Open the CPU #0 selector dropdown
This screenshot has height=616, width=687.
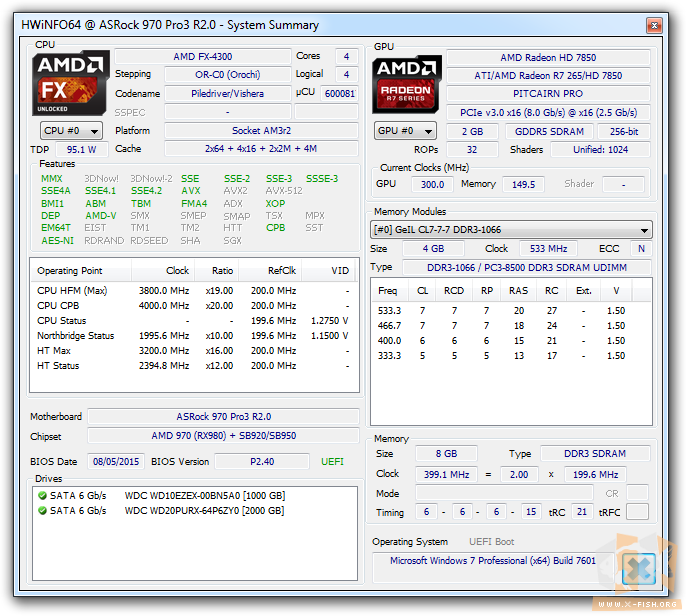pyautogui.click(x=71, y=131)
